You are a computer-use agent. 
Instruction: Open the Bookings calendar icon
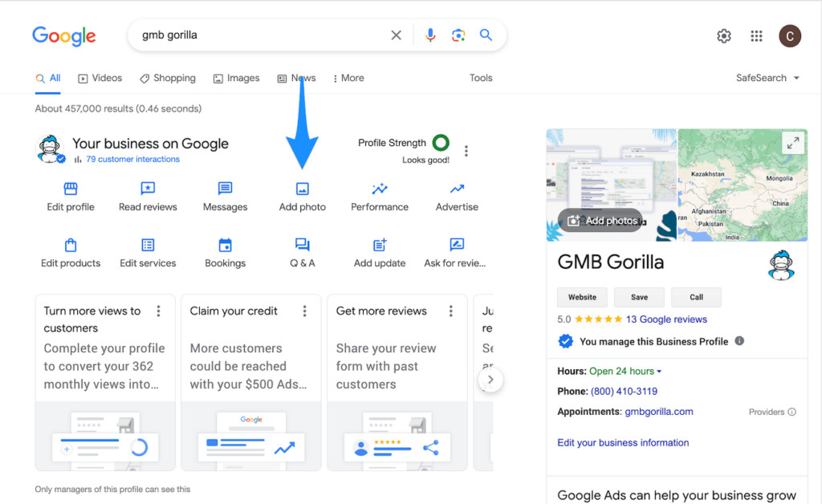[x=225, y=245]
